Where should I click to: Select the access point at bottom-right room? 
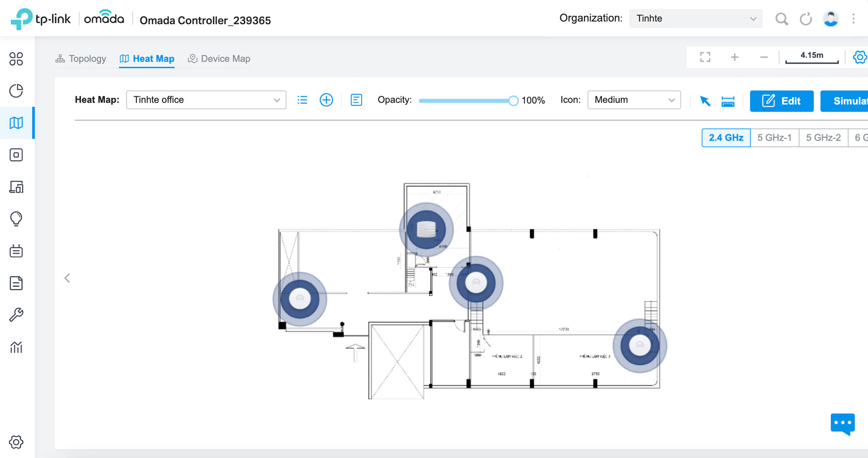click(640, 345)
